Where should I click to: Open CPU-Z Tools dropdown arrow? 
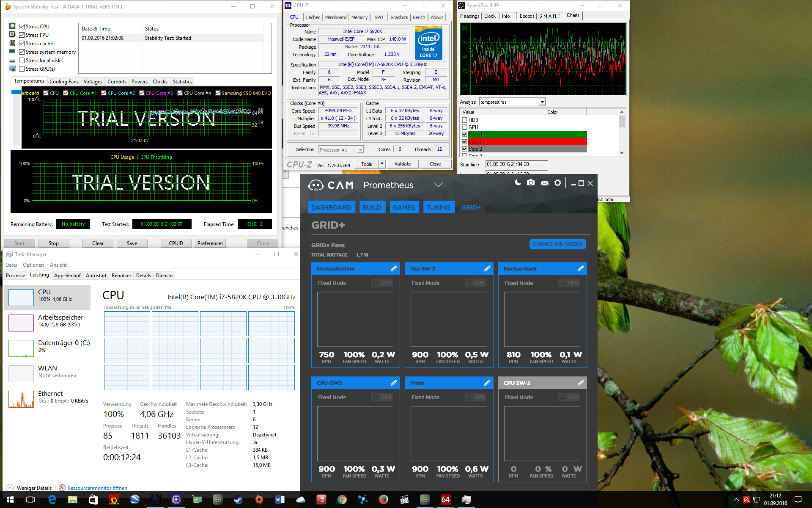click(382, 164)
